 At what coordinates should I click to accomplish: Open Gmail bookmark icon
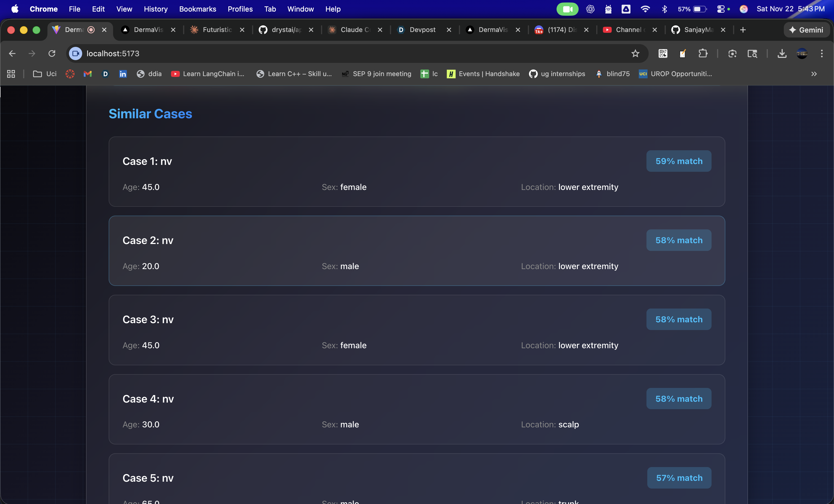(x=88, y=74)
